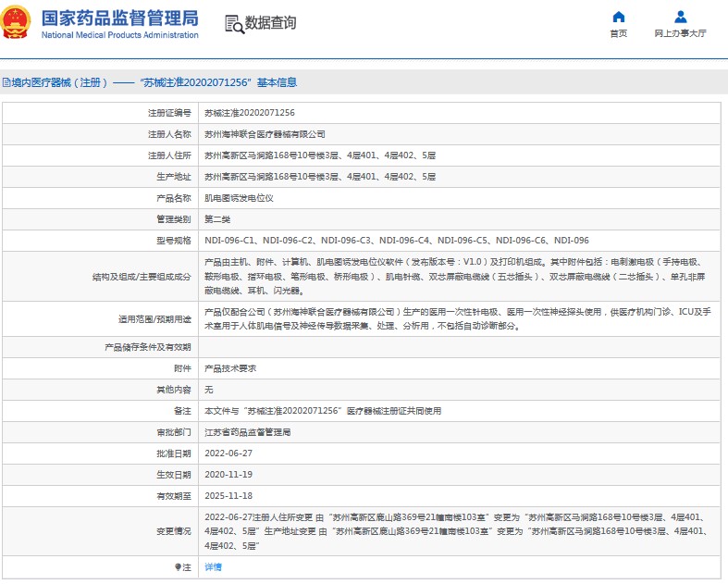Open the 详情 link

click(213, 566)
